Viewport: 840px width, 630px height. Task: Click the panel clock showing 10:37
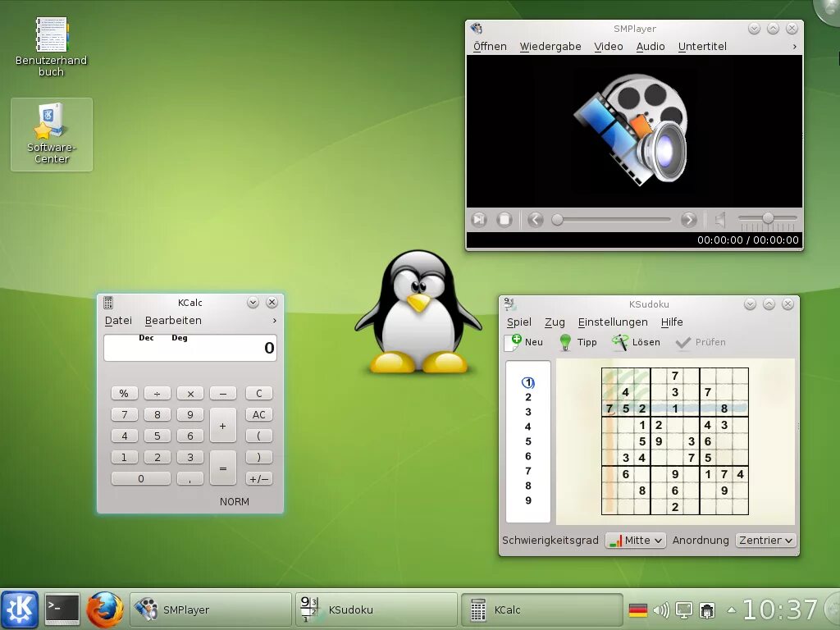tap(779, 609)
